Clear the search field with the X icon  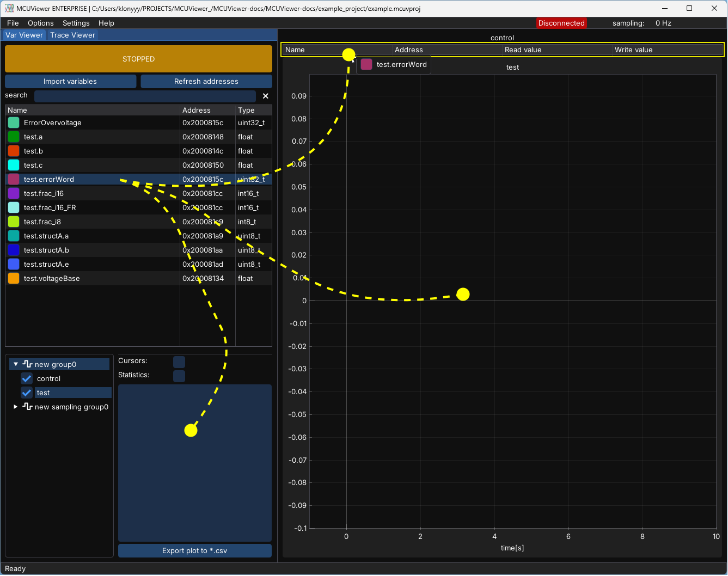coord(266,96)
